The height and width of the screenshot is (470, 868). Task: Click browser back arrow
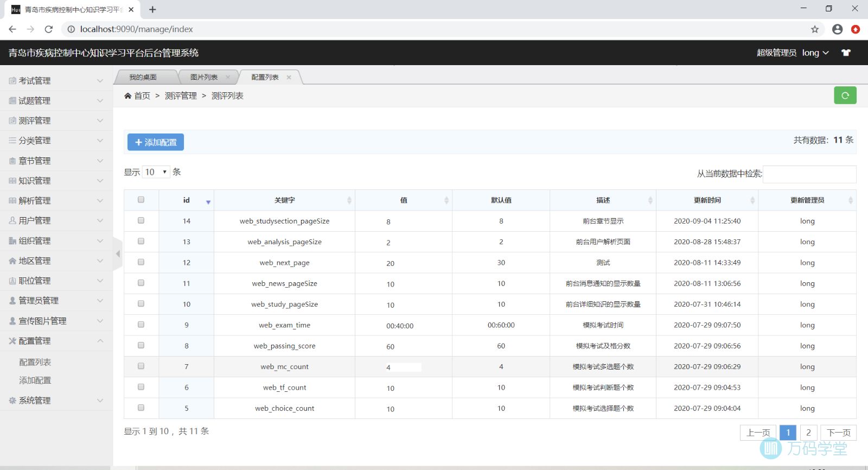pos(12,29)
